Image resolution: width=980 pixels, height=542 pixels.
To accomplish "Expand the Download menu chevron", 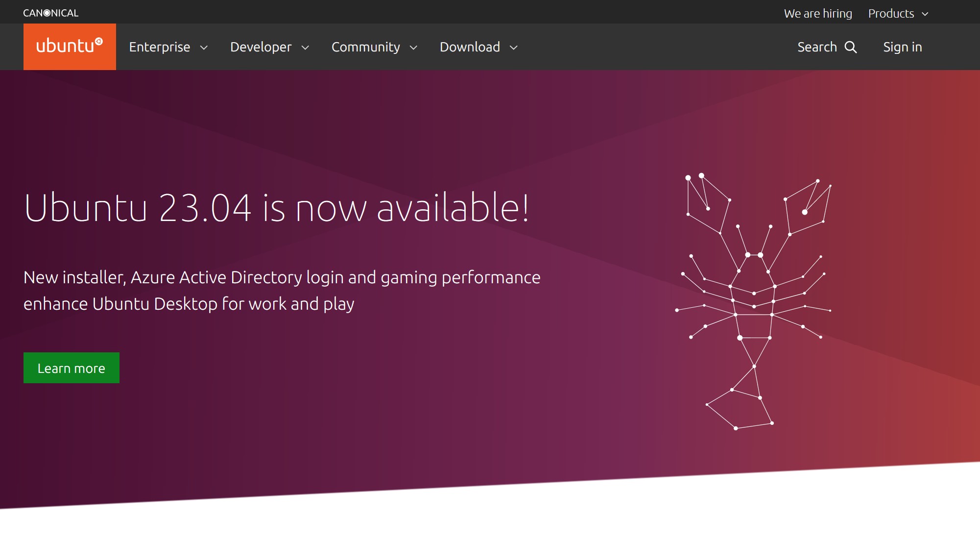I will (x=514, y=48).
